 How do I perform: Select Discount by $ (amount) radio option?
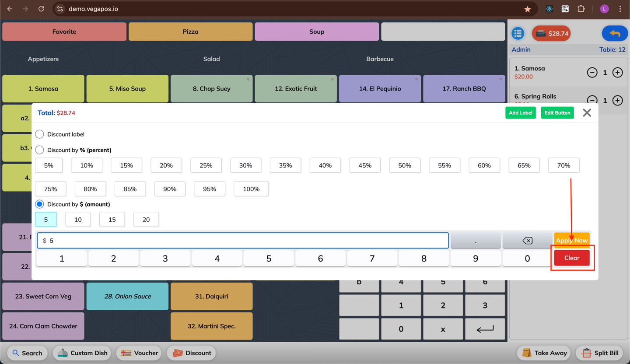[x=39, y=204]
